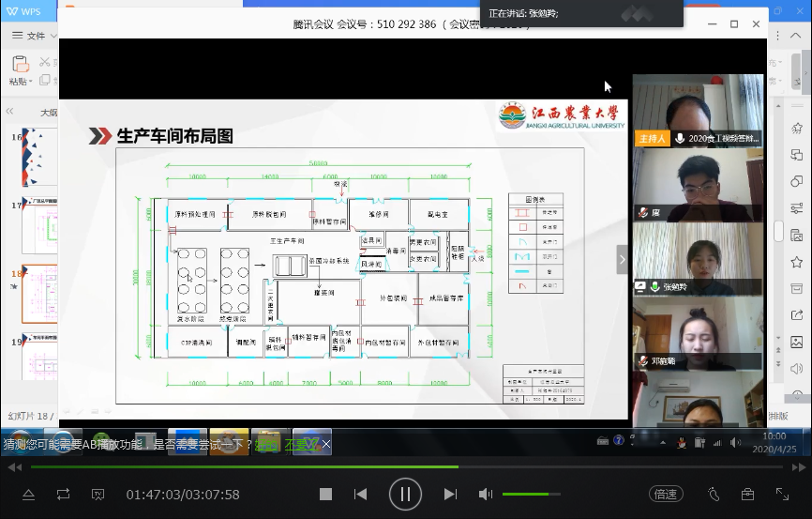Close the AB playback suggestion banner
The image size is (812, 519).
(326, 444)
